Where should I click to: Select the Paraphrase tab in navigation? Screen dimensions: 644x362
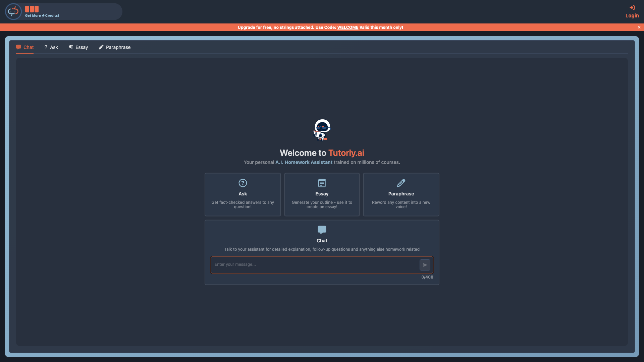pos(115,47)
